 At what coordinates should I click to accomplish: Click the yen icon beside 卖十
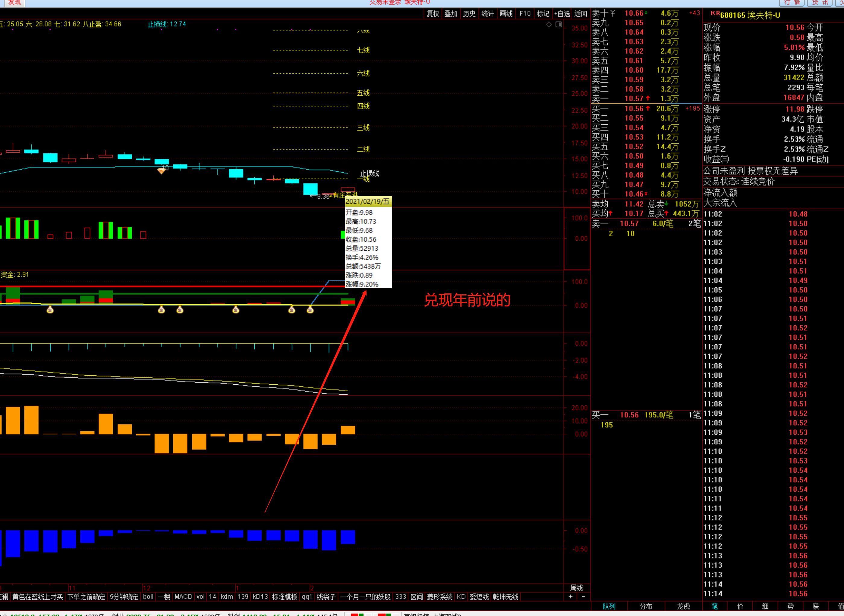(x=613, y=14)
